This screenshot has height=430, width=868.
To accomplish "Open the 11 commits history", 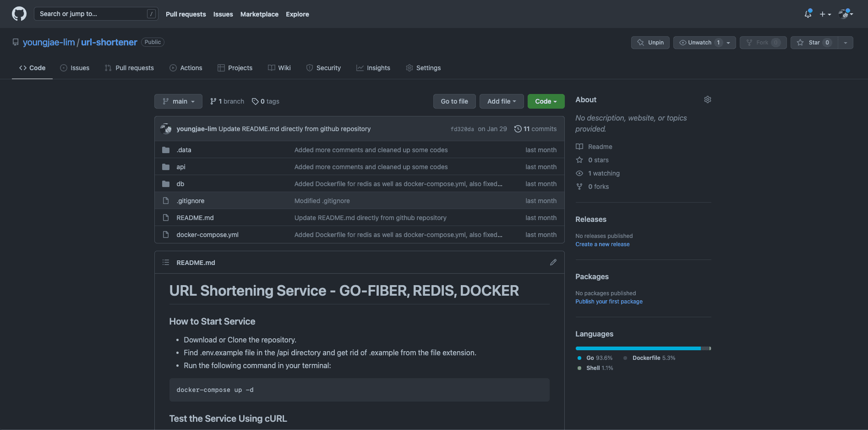I will 535,129.
